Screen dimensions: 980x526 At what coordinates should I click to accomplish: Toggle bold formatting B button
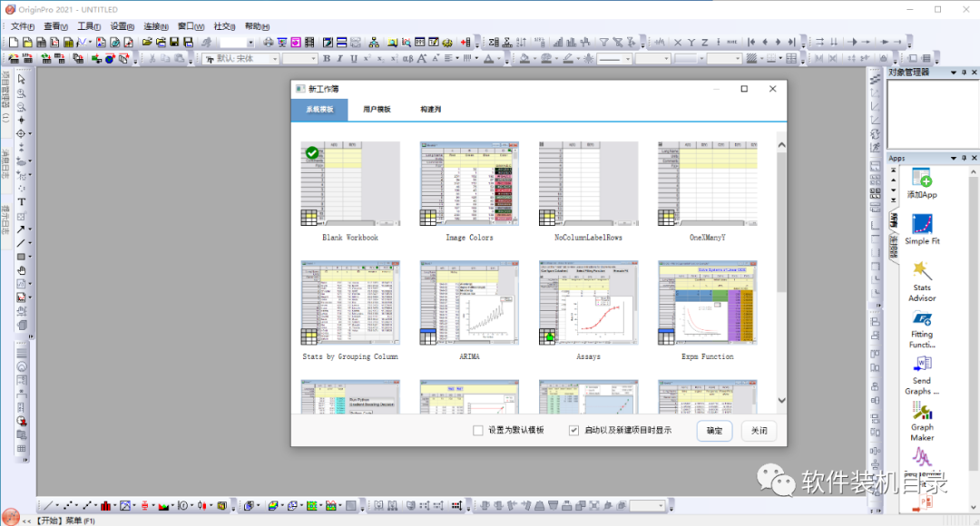[327, 59]
